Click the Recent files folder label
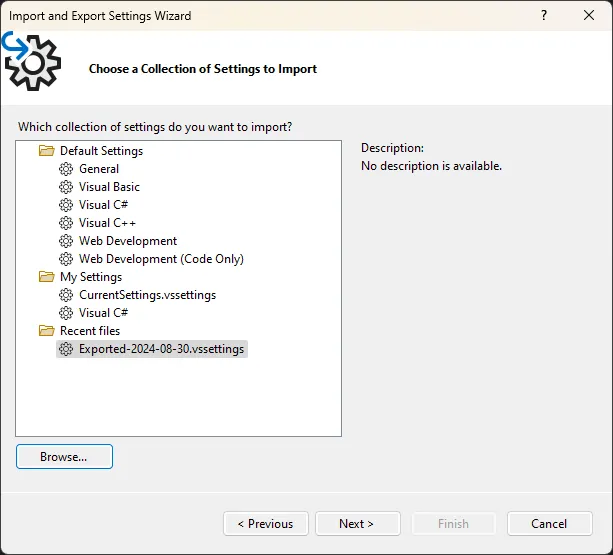This screenshot has width=613, height=555. pyautogui.click(x=90, y=331)
